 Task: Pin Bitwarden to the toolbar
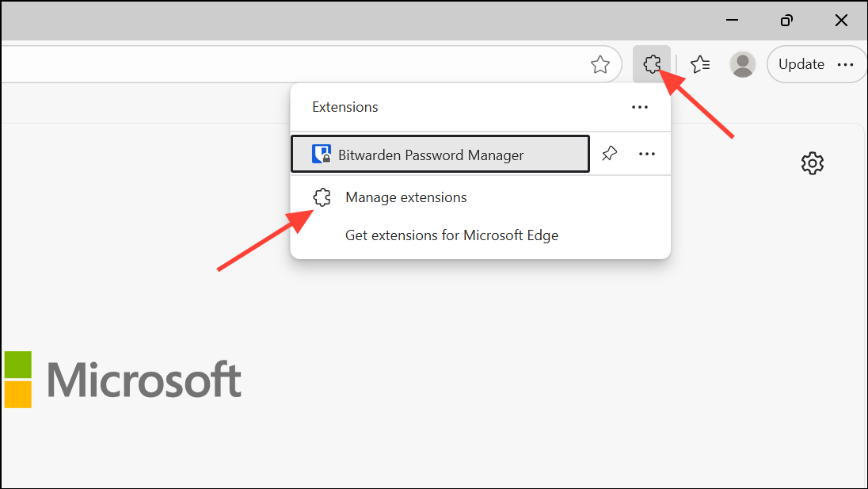click(x=609, y=153)
